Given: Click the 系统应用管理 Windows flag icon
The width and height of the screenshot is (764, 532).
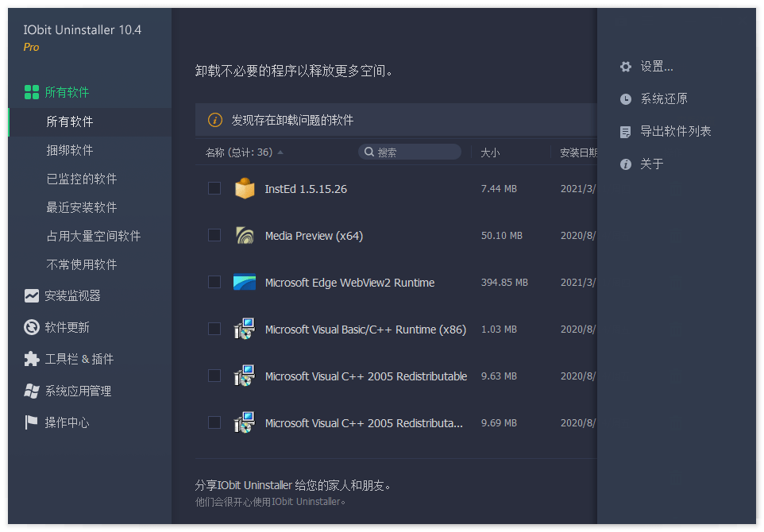Looking at the screenshot, I should pos(32,391).
